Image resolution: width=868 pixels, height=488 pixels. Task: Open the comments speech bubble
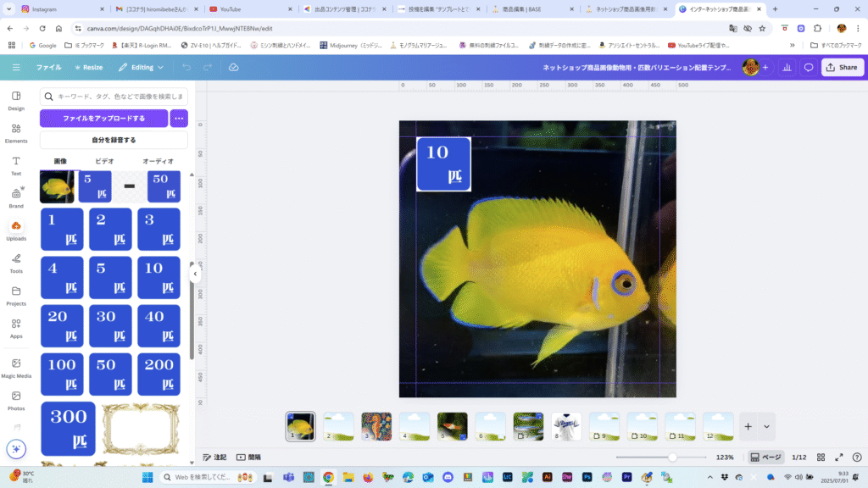pyautogui.click(x=809, y=68)
